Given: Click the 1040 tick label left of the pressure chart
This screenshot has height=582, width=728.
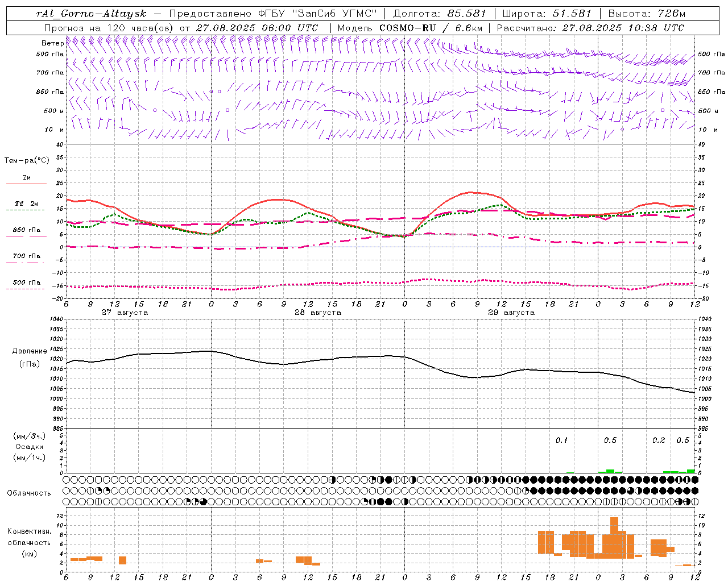Looking at the screenshot, I should click(55, 319).
